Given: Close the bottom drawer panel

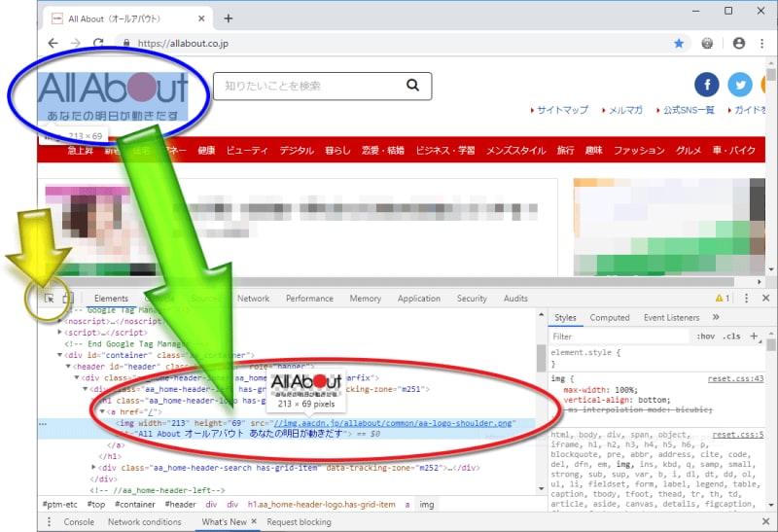Looking at the screenshot, I should (x=765, y=521).
